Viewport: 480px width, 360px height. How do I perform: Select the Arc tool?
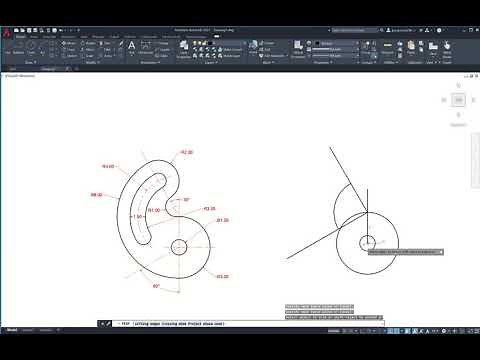pyautogui.click(x=42, y=47)
